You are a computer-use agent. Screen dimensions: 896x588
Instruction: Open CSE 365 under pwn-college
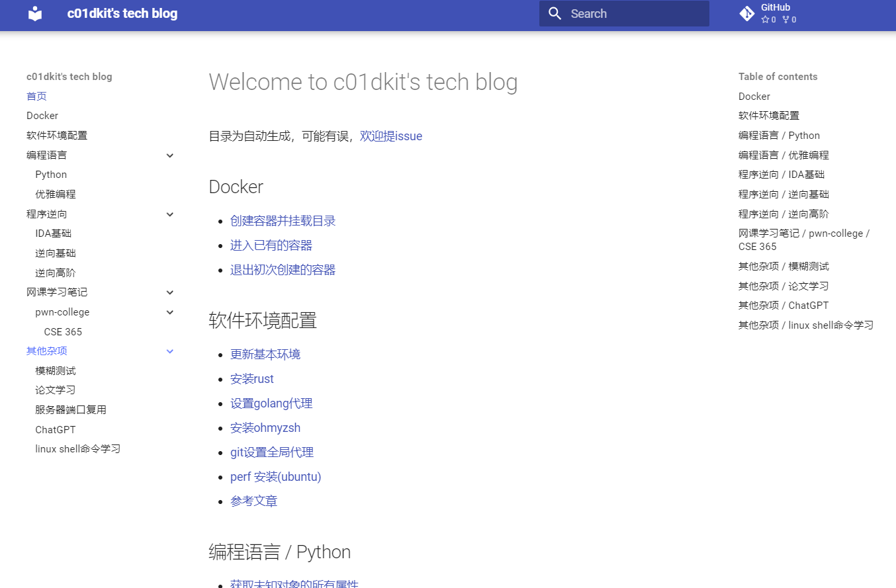point(63,331)
